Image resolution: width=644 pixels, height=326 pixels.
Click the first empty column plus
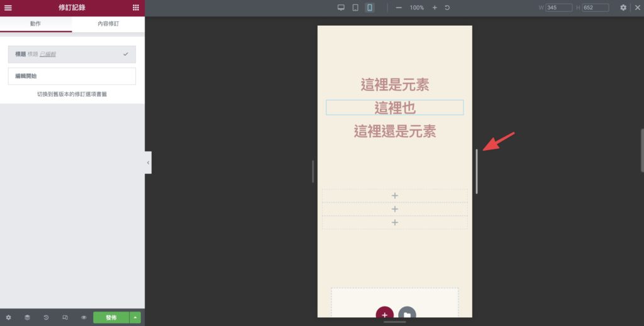[395, 195]
